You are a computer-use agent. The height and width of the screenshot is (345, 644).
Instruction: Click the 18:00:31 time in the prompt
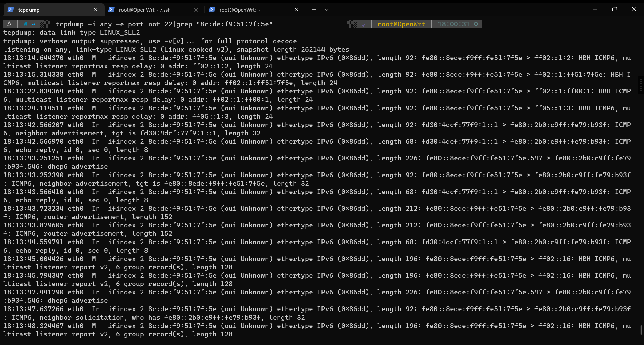click(x=454, y=24)
